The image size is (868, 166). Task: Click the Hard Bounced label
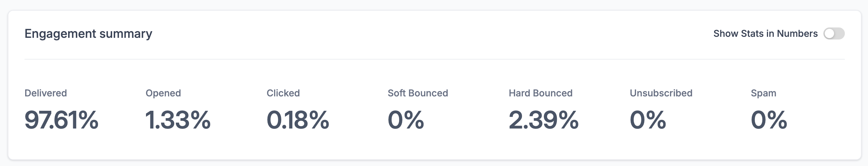tap(540, 93)
